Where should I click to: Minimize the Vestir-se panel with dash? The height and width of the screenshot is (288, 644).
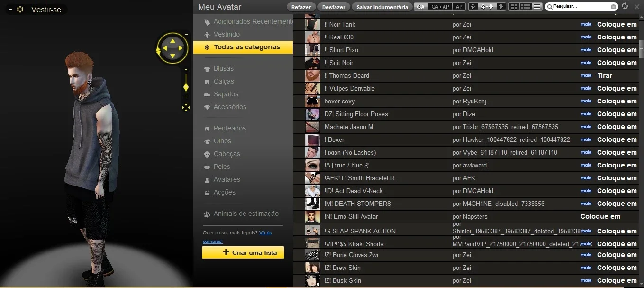10,9
